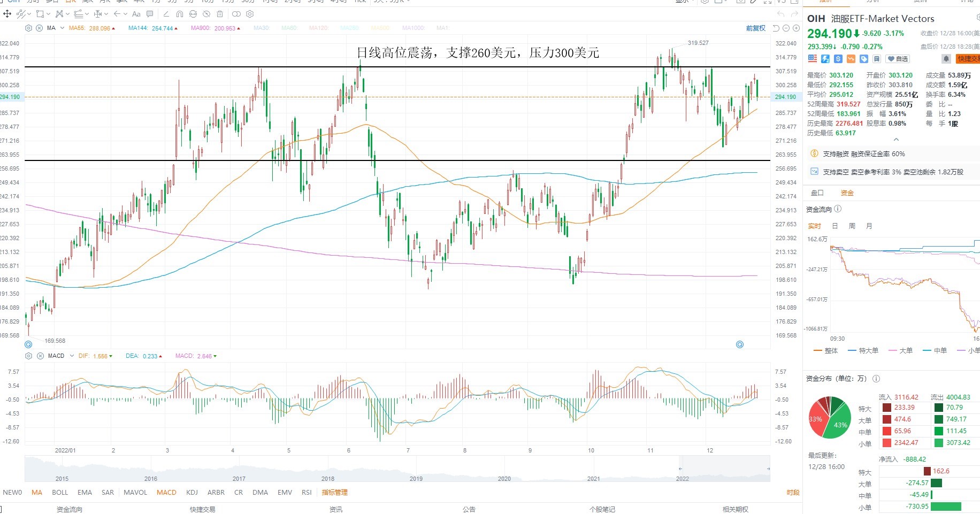
Task: Toggle 中单 line in fund flow legend
Action: pos(935,351)
